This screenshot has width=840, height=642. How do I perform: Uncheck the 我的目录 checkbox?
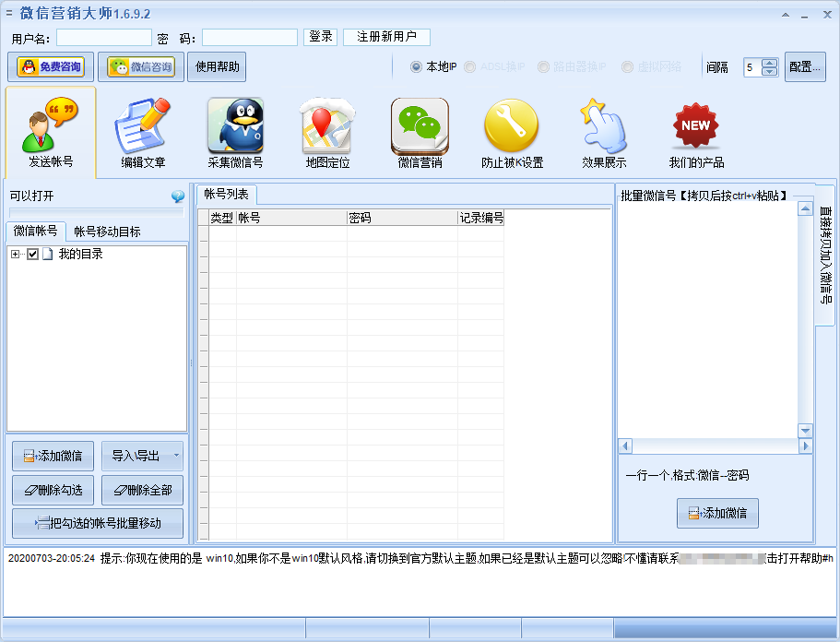point(30,255)
